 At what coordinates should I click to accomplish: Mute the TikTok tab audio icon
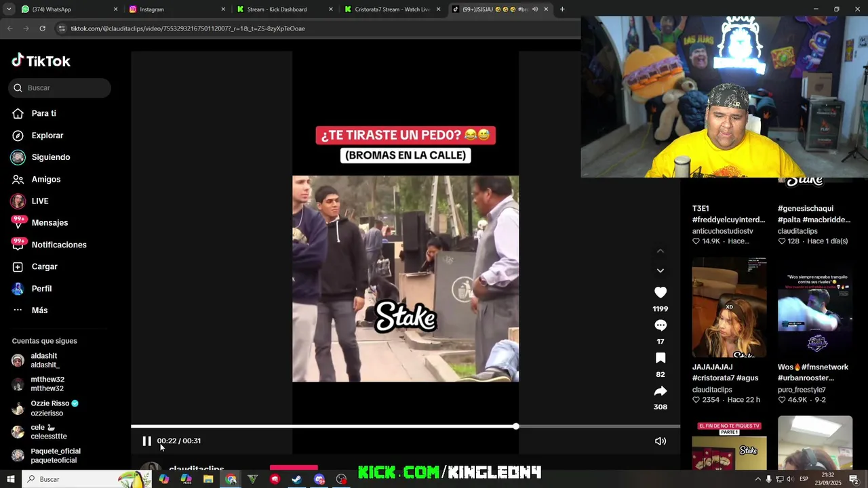coord(535,9)
